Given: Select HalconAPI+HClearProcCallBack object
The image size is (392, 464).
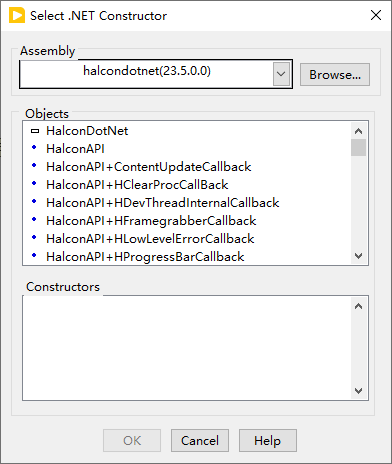Looking at the screenshot, I should pyautogui.click(x=137, y=185).
